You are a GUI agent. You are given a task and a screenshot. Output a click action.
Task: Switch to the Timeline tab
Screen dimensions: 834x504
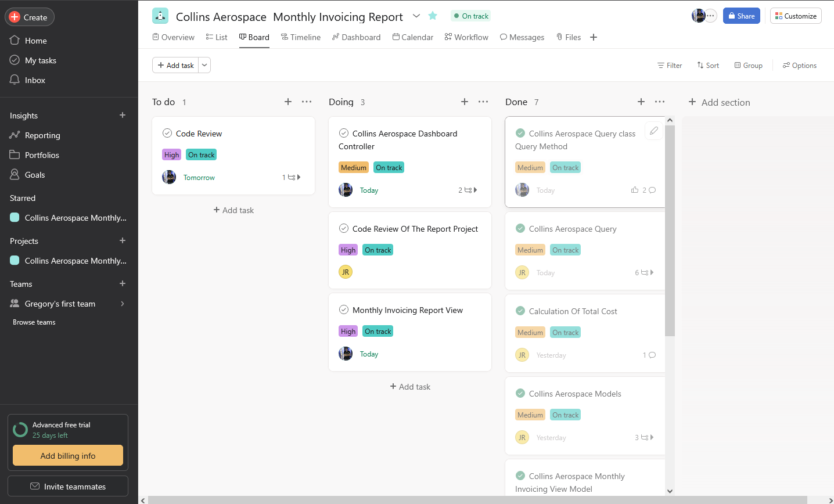301,37
